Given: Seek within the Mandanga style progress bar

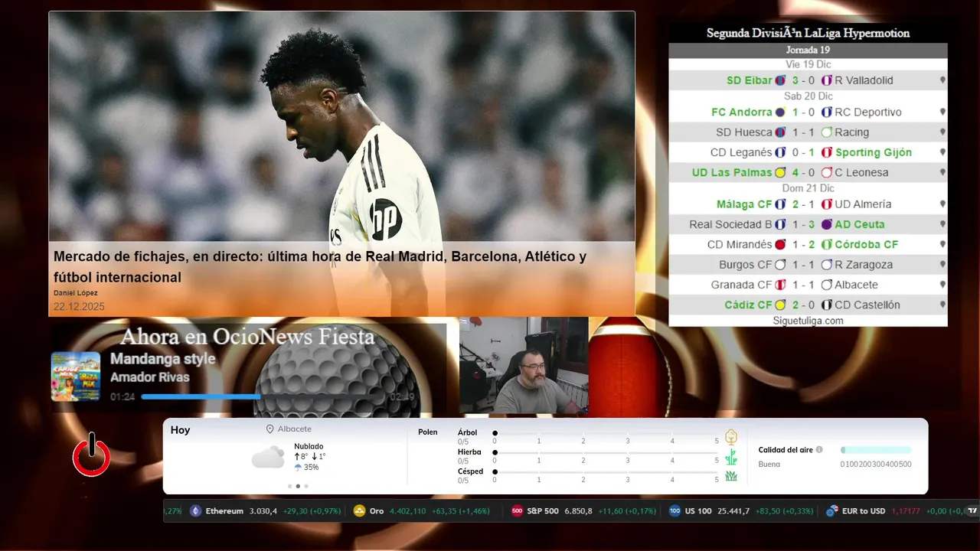Looking at the screenshot, I should point(263,396).
